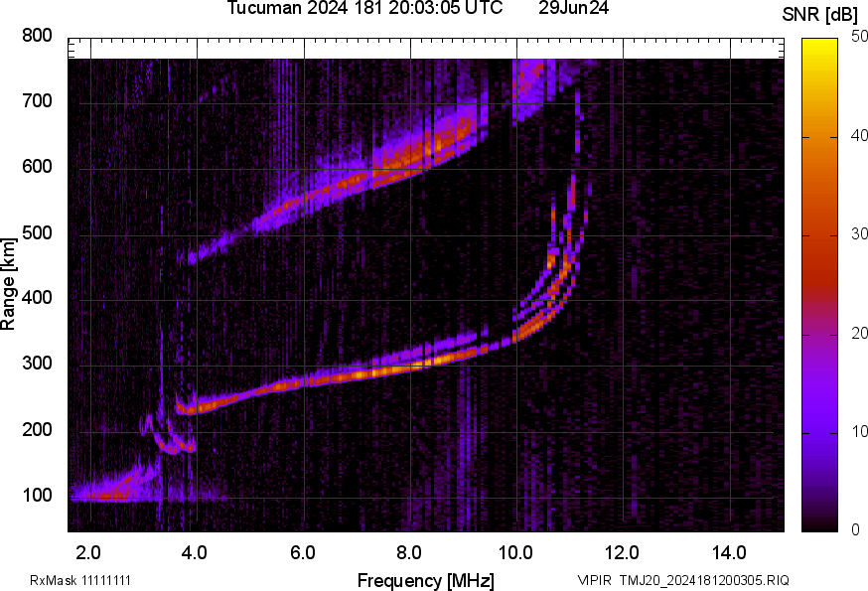Image resolution: width=868 pixels, height=591 pixels.
Task: Click the 'Range [km]' axis label
Action: click(x=8, y=284)
